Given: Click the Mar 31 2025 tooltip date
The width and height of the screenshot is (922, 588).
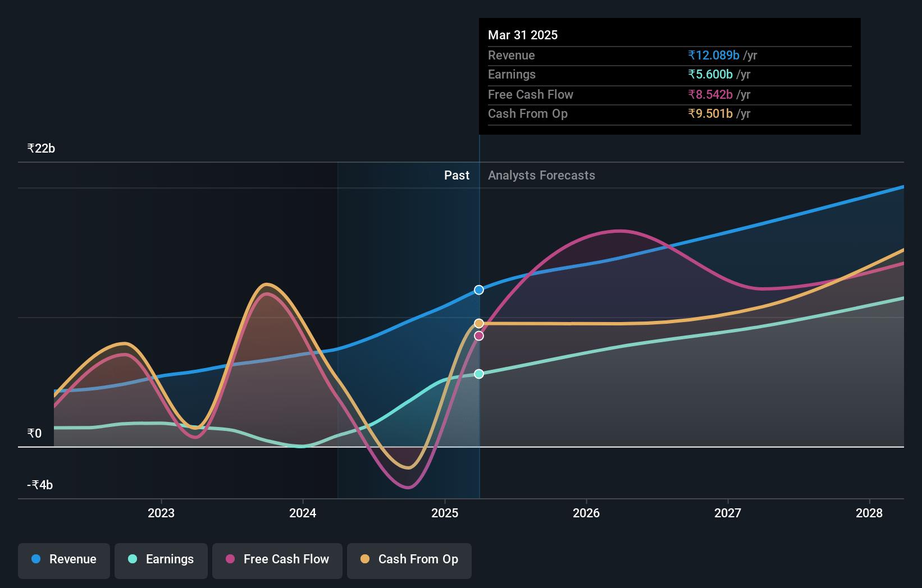Looking at the screenshot, I should pos(523,35).
